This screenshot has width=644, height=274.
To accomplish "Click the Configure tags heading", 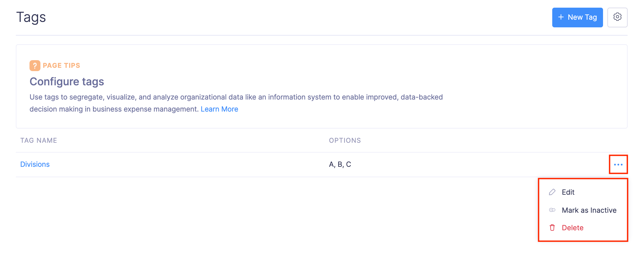I will 67,82.
